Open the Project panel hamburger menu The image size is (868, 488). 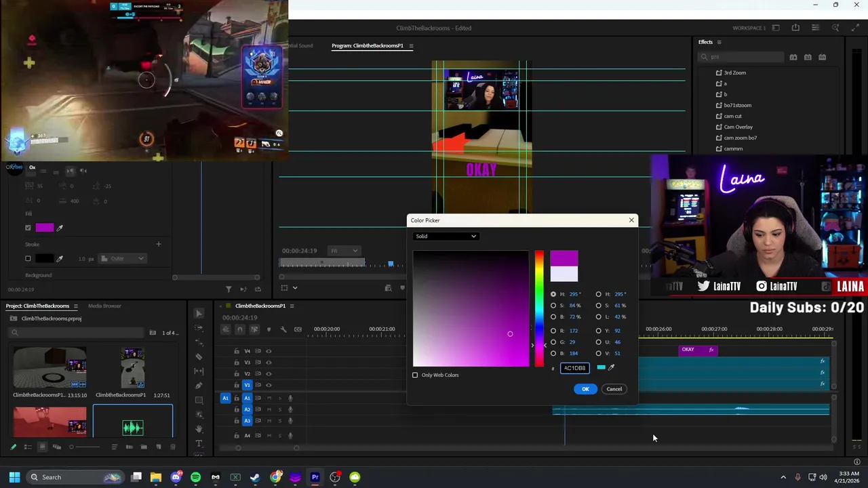[x=75, y=306]
